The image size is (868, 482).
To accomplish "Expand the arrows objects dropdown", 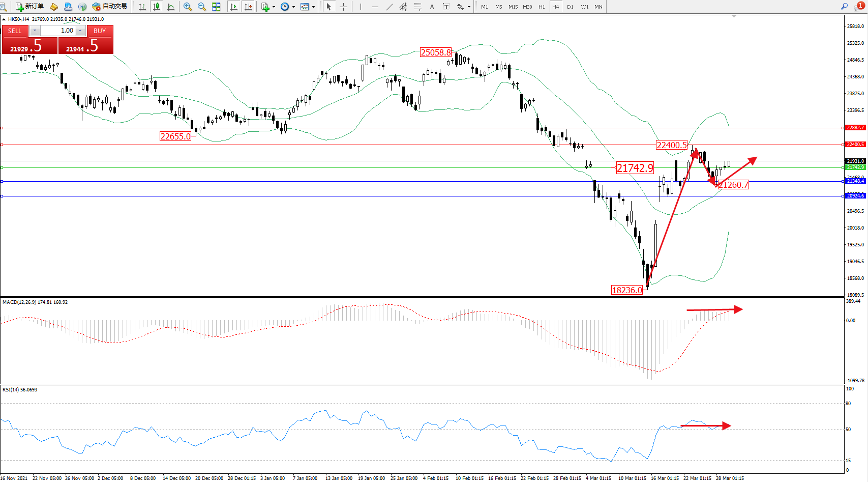I will (469, 7).
